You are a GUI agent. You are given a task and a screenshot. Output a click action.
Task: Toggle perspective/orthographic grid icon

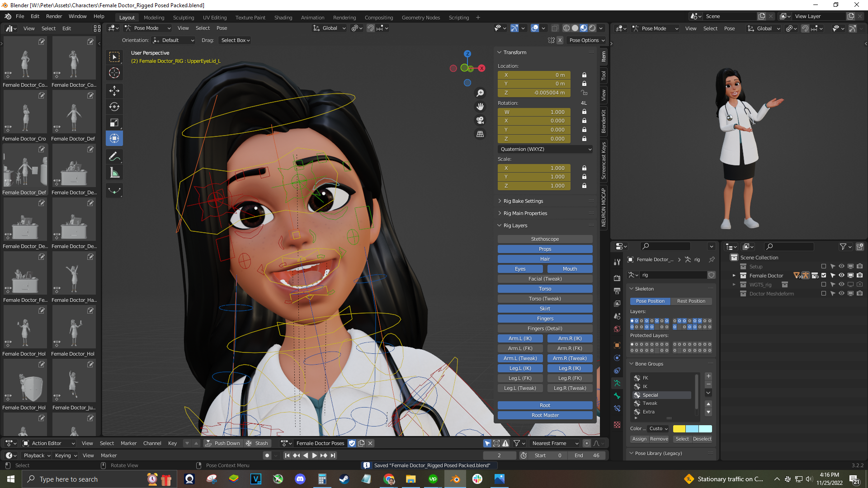[480, 134]
